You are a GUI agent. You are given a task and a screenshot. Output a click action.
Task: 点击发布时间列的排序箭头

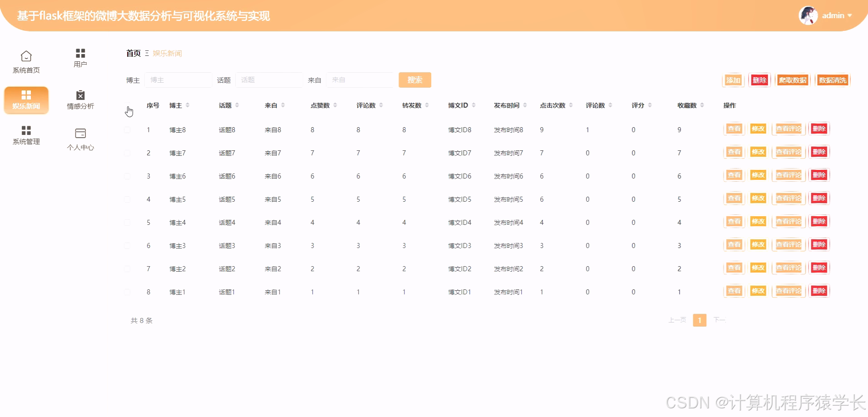(x=525, y=105)
